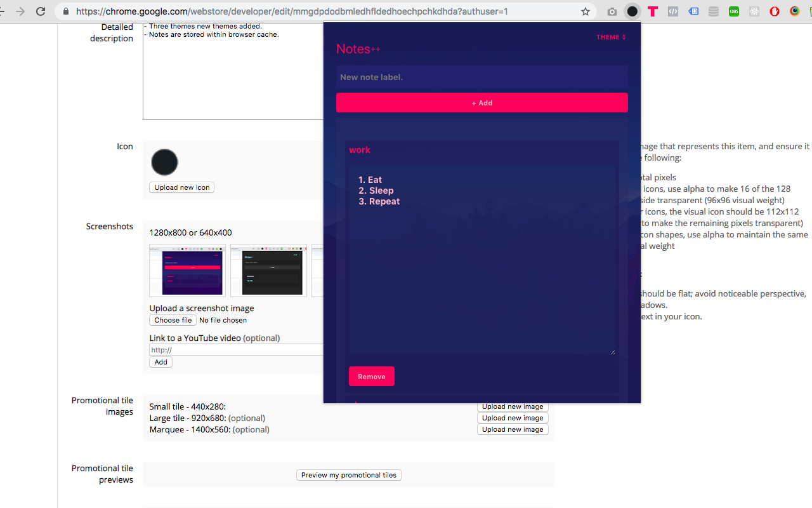
Task: Focus the New note label field
Action: [x=482, y=77]
